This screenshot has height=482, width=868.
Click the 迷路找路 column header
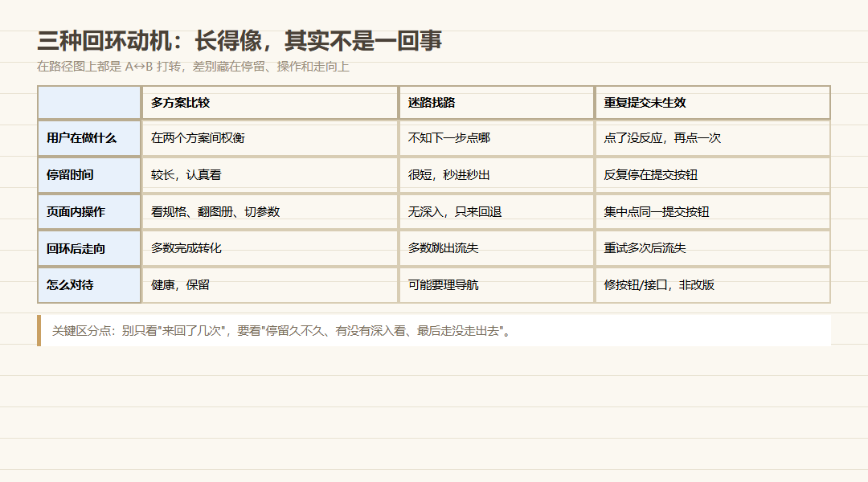point(497,102)
